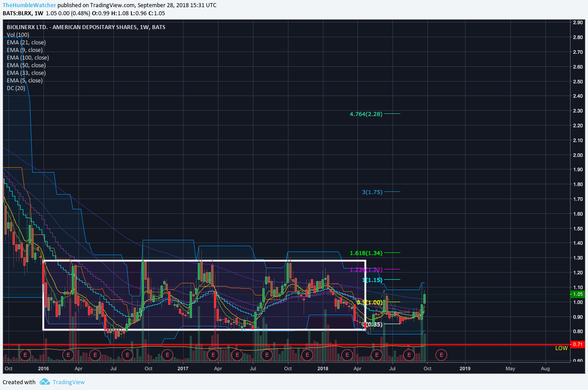Click the upcoming earnings E marker after last candle
The height and width of the screenshot is (390, 588).
441,355
